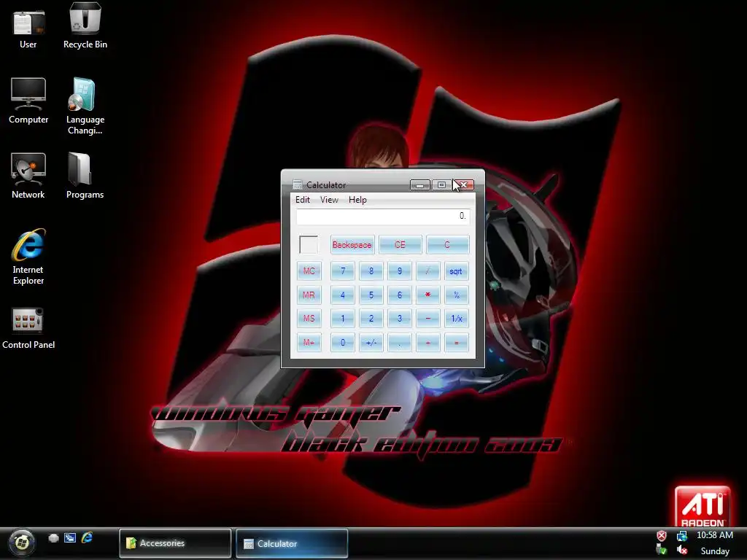Click the MC memory clear button
The width and height of the screenshot is (747, 560).
tap(309, 271)
